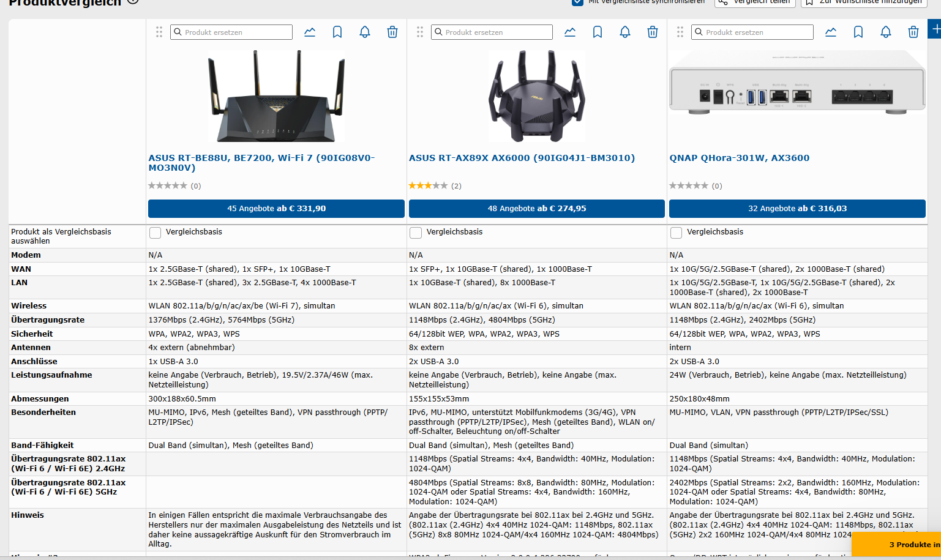Click the Antennen row label

31,348
